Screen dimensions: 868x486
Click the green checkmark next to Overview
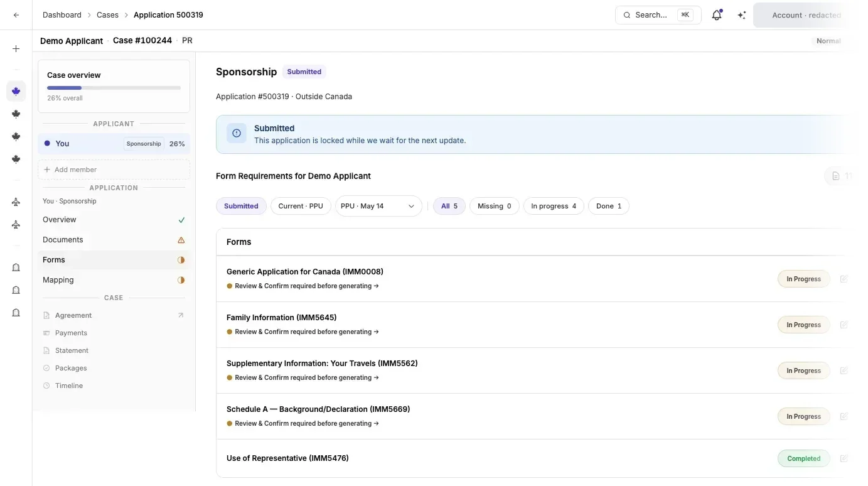[x=181, y=220]
